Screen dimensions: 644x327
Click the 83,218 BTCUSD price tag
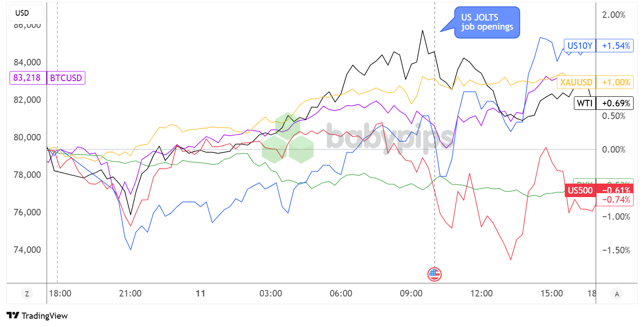[27, 78]
